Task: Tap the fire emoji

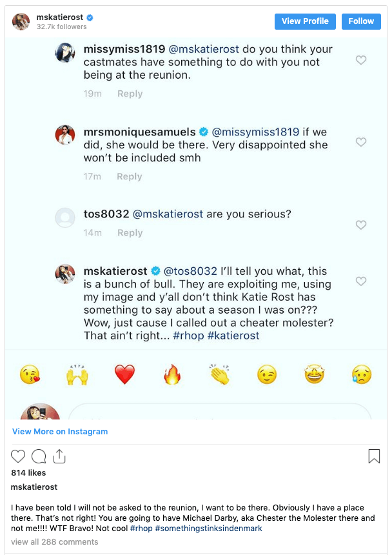Action: [x=172, y=374]
